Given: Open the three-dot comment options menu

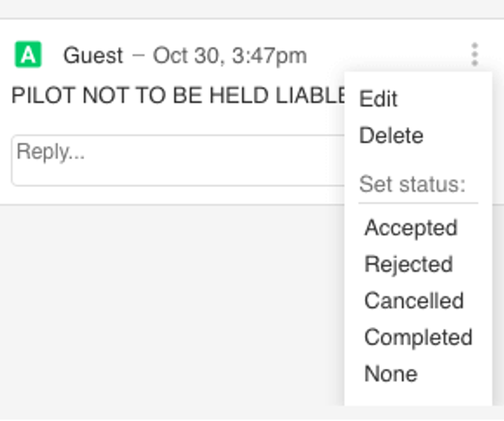Looking at the screenshot, I should coord(474,54).
